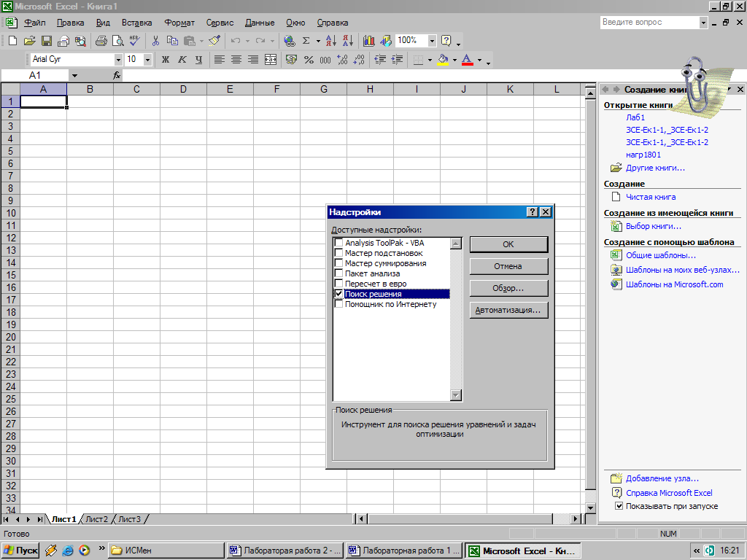Check the Пересчет в евро checkbox
This screenshot has height=560, width=747.
(x=338, y=284)
